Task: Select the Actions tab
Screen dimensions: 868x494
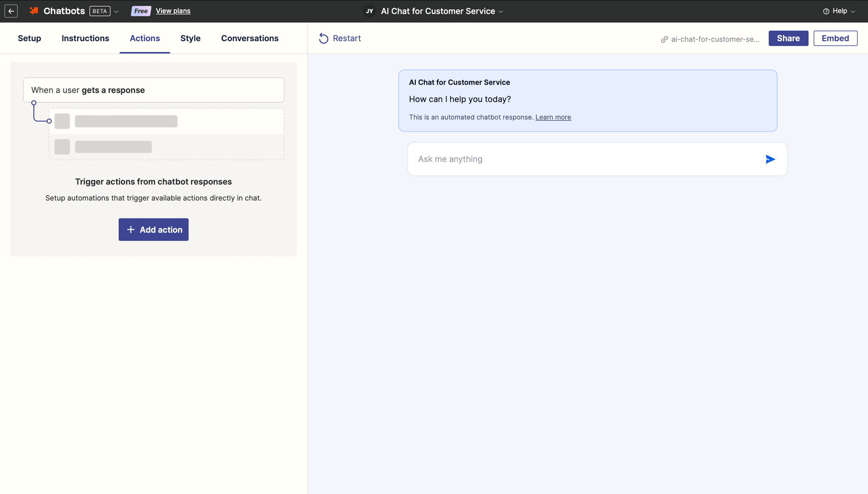Action: [x=145, y=38]
